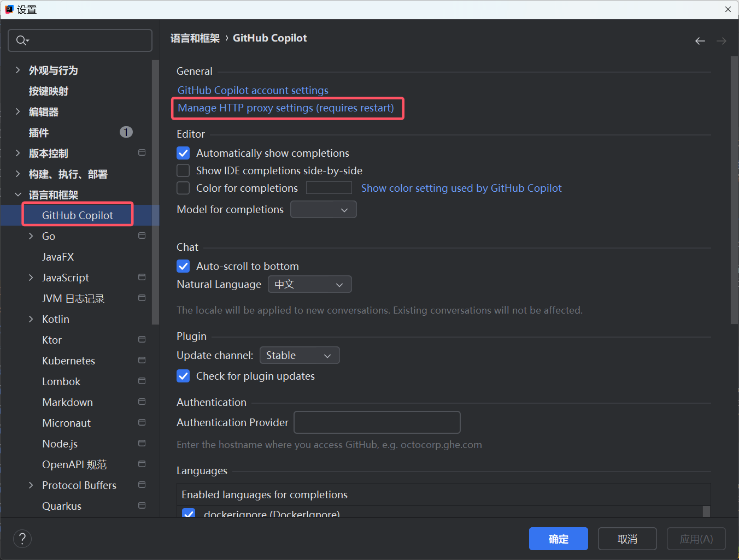Click the plugins update badge showing 1

pos(126,132)
